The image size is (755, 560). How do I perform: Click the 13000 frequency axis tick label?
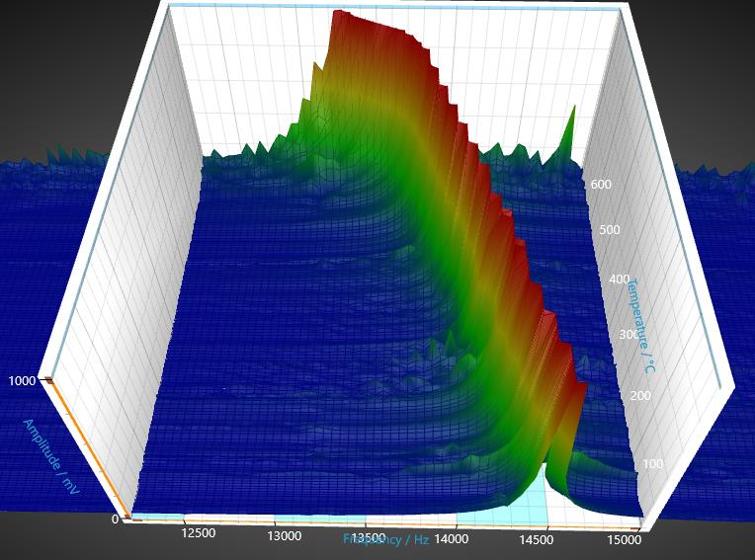[x=284, y=536]
